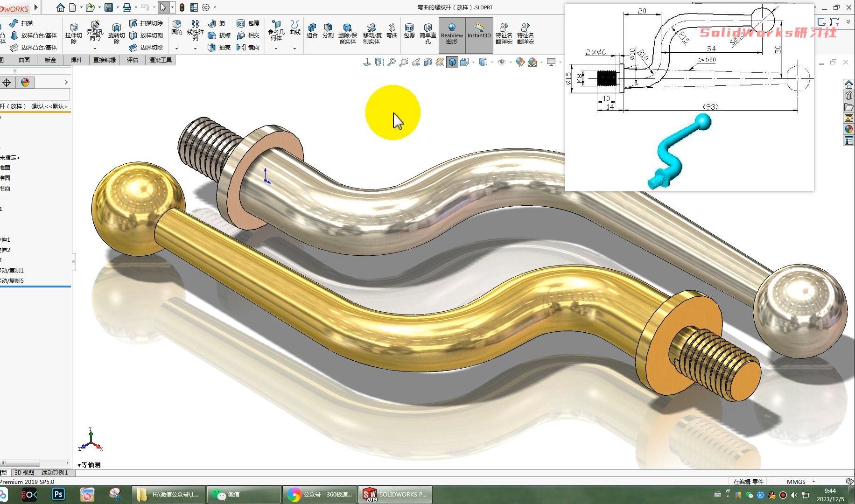Click the Rebuild traffic light icon
The height and width of the screenshot is (504, 855).
(x=182, y=7)
